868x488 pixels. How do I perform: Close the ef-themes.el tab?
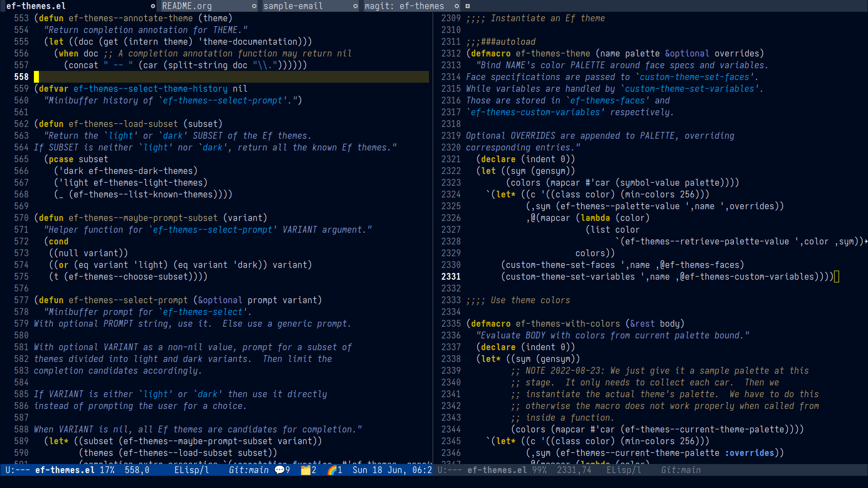pos(153,6)
